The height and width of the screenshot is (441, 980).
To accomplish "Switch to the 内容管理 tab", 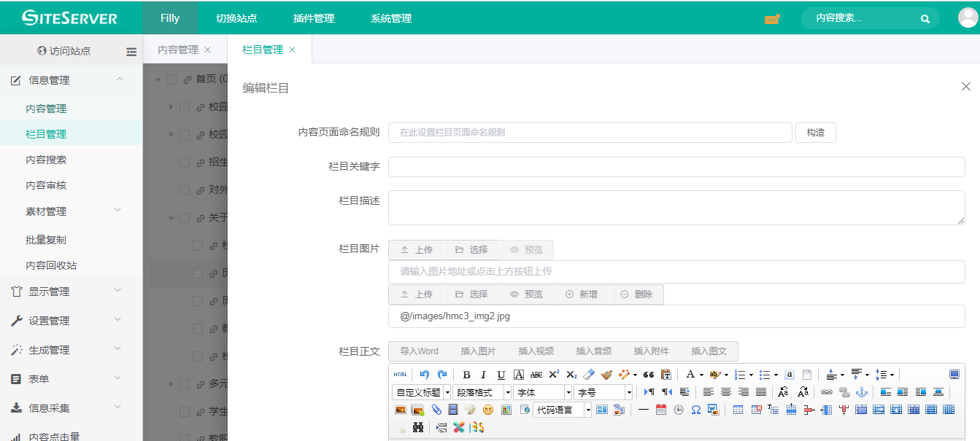I will (178, 50).
